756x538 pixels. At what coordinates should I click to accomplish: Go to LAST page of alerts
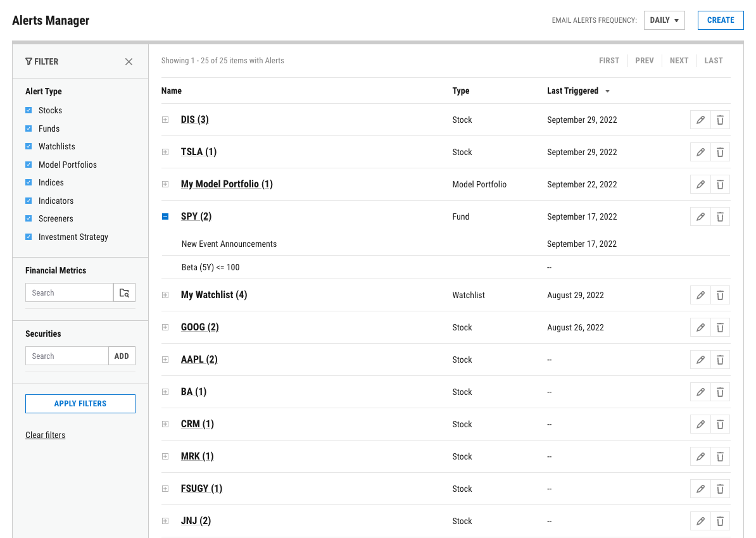(x=714, y=61)
